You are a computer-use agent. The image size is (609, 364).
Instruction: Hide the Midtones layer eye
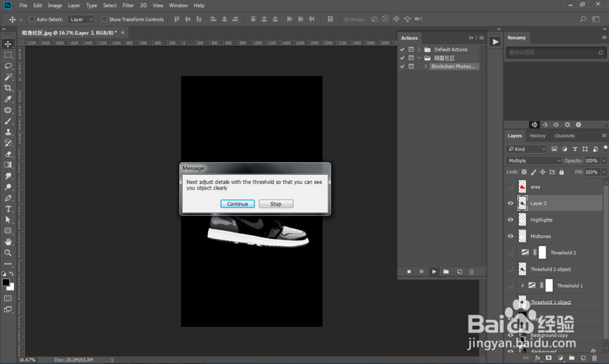pos(510,236)
